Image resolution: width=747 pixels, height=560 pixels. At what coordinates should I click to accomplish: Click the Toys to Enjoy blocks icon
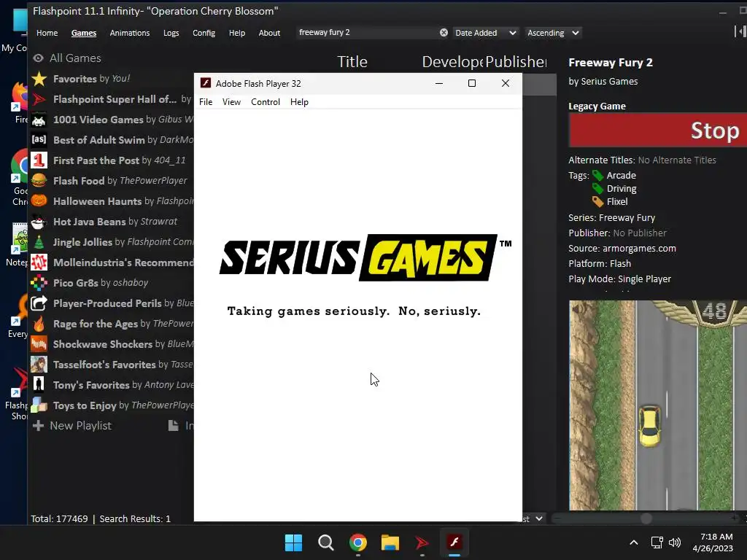pyautogui.click(x=39, y=405)
